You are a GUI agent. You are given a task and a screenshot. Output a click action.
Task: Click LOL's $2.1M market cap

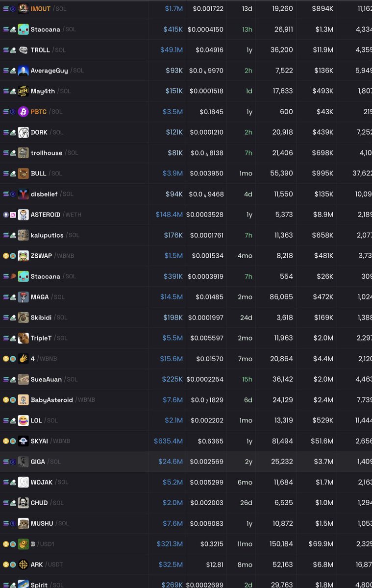tap(173, 420)
